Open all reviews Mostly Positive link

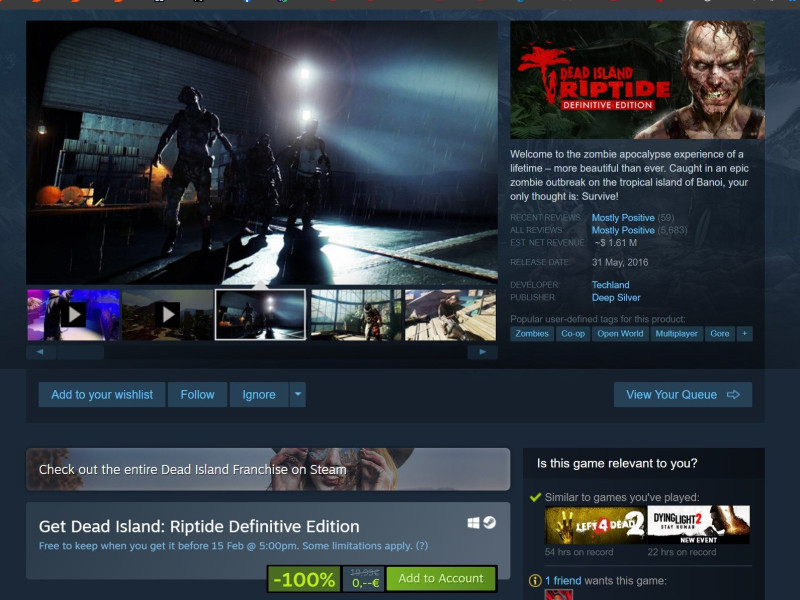point(623,230)
